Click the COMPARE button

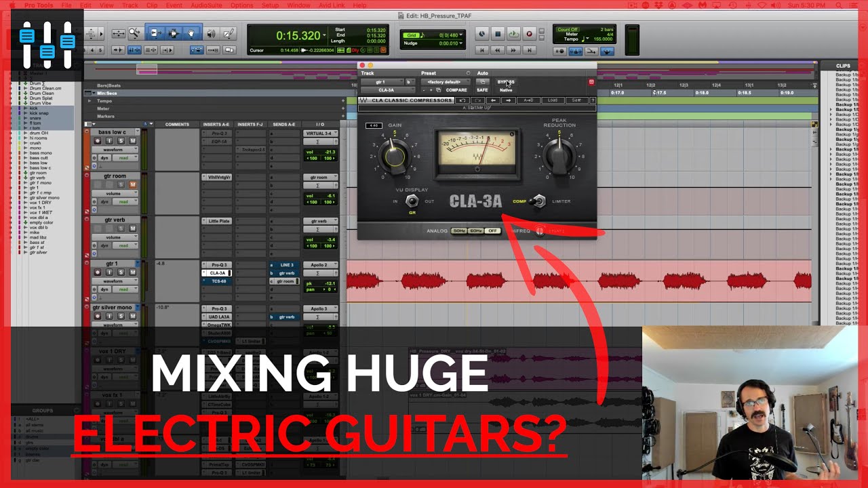(x=456, y=89)
